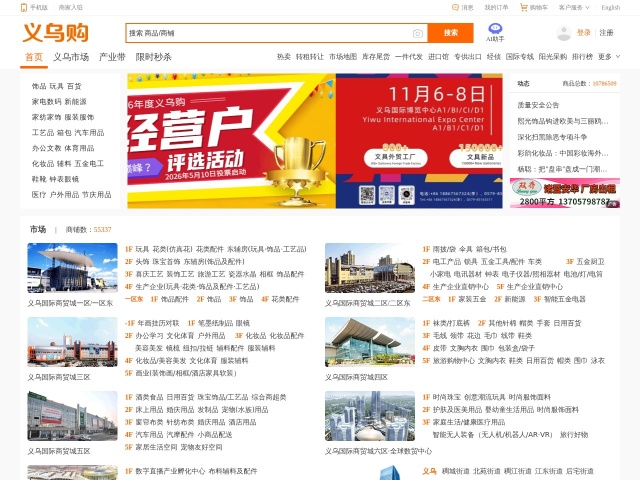Open the 热卖 navigation item
The image size is (640, 480).
click(x=284, y=57)
